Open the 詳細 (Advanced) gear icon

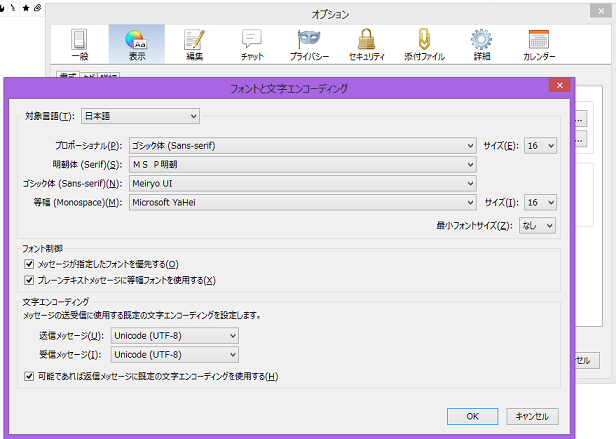pos(482,44)
